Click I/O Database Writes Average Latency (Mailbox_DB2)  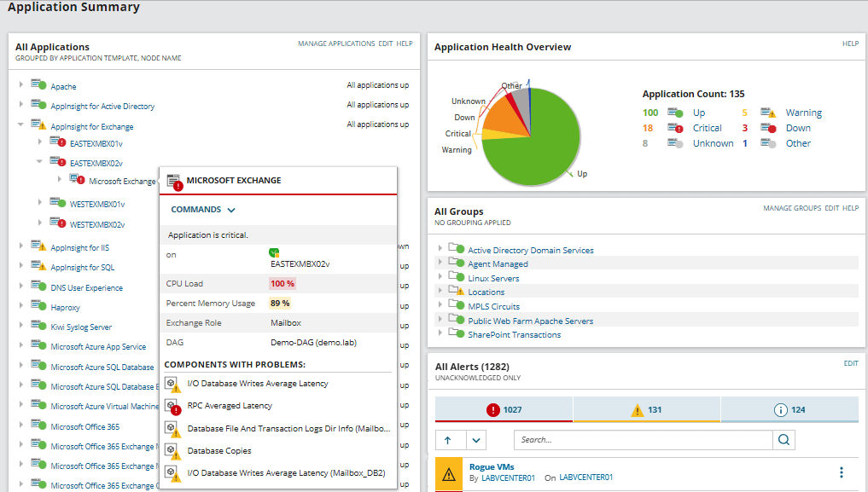pyautogui.click(x=286, y=473)
